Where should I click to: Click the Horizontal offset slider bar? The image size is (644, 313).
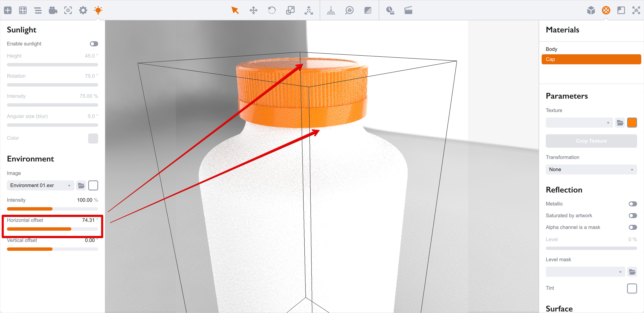point(52,229)
